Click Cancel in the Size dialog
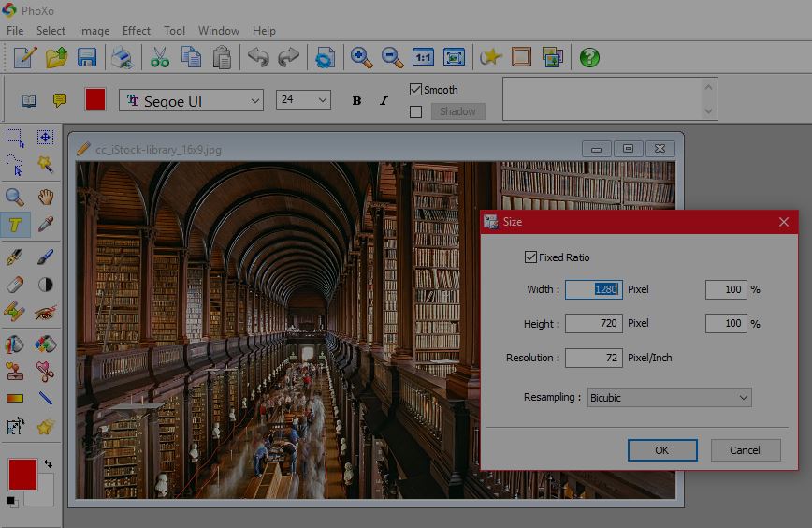Viewport: 812px width, 528px height. tap(745, 450)
